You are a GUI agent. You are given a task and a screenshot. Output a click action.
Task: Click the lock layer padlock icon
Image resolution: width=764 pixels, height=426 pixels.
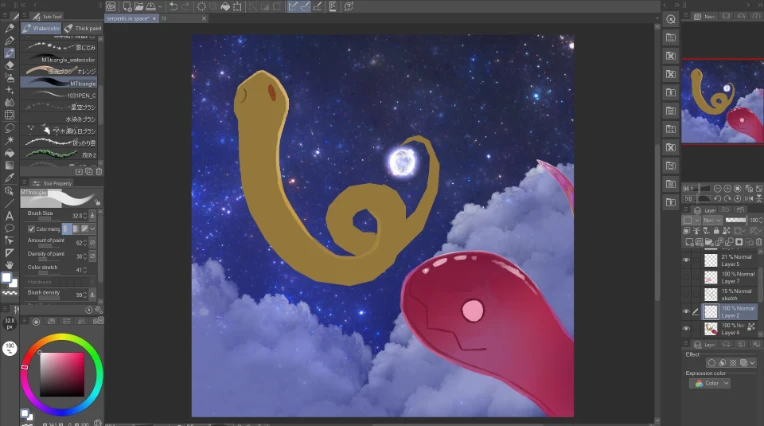716,231
